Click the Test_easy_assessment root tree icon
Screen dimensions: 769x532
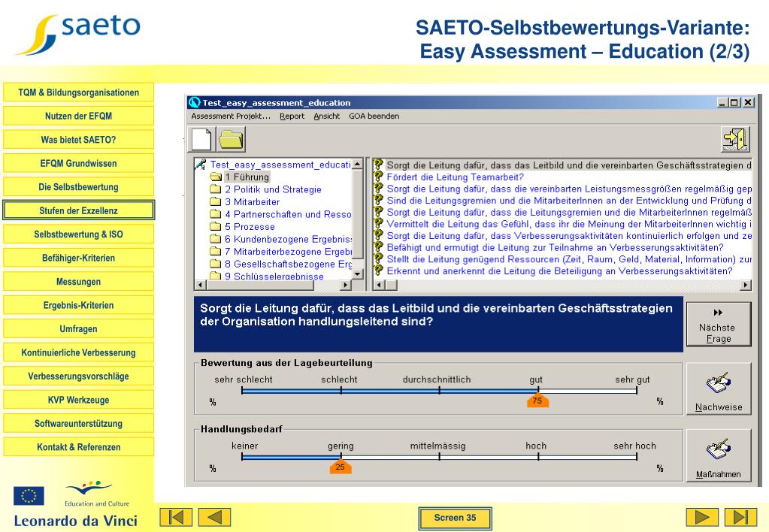pyautogui.click(x=200, y=165)
